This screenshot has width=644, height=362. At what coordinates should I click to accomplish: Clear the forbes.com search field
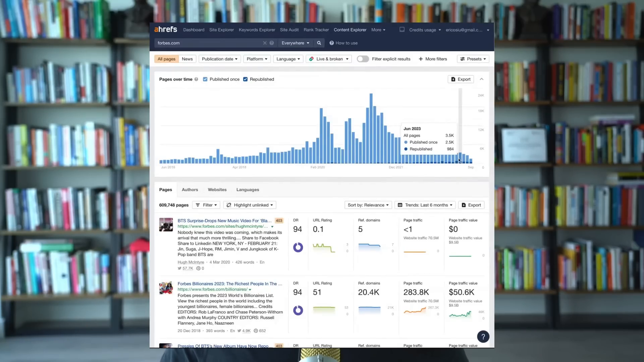(x=265, y=43)
